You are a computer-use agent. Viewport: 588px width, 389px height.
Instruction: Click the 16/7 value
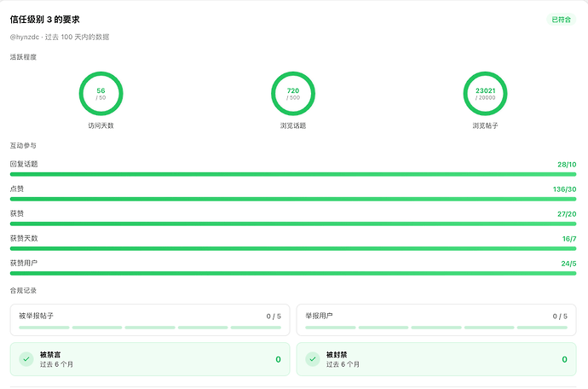569,239
